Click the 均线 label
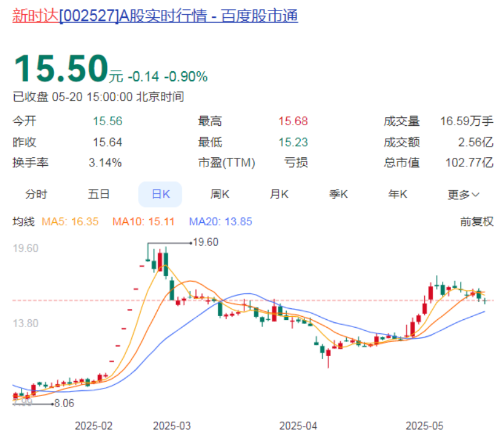 (23, 222)
